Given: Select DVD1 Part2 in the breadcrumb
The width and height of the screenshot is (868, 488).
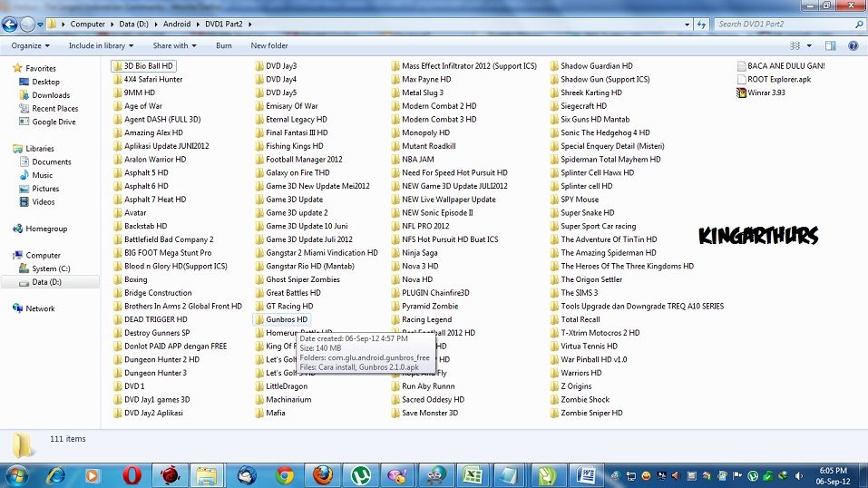Looking at the screenshot, I should coord(224,24).
